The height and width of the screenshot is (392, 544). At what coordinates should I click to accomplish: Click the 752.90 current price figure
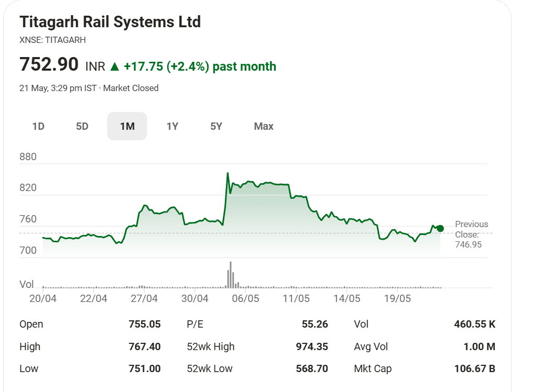49,64
